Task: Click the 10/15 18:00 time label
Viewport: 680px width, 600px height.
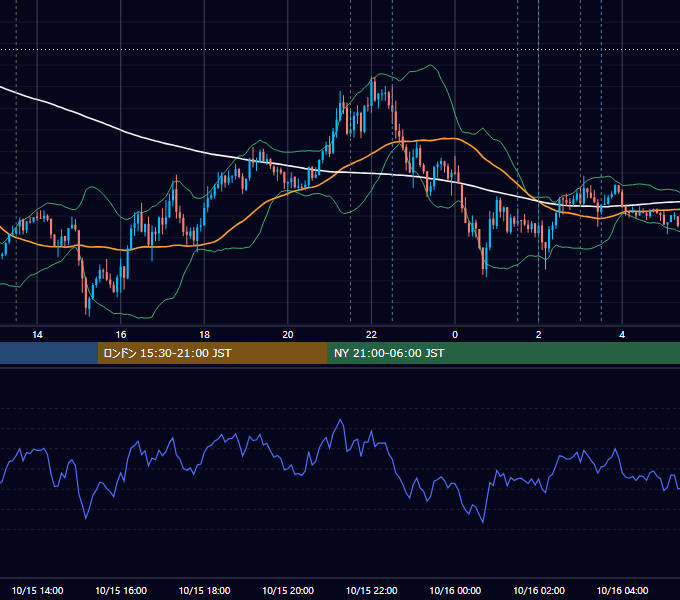Action: click(204, 590)
